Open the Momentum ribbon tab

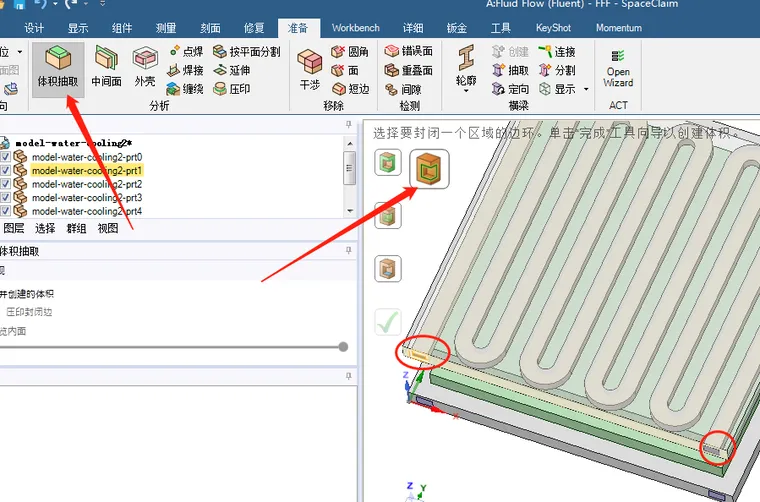619,28
